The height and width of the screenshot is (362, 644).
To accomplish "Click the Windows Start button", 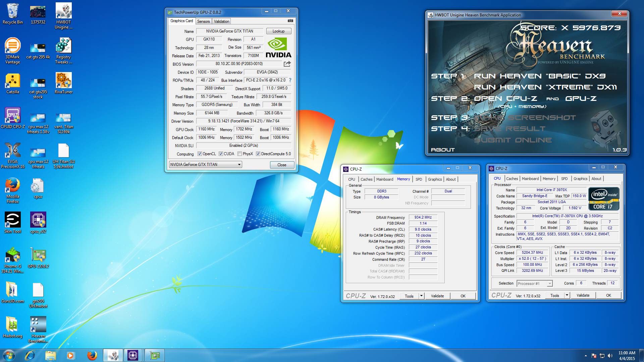I will [x=9, y=355].
